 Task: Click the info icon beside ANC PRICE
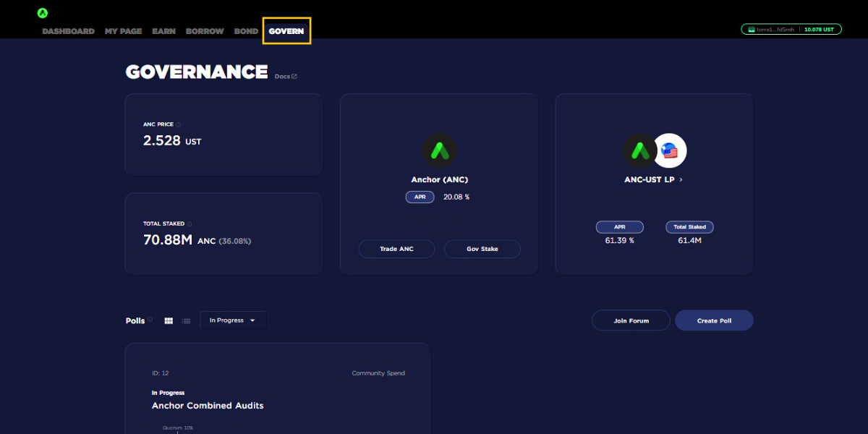178,124
